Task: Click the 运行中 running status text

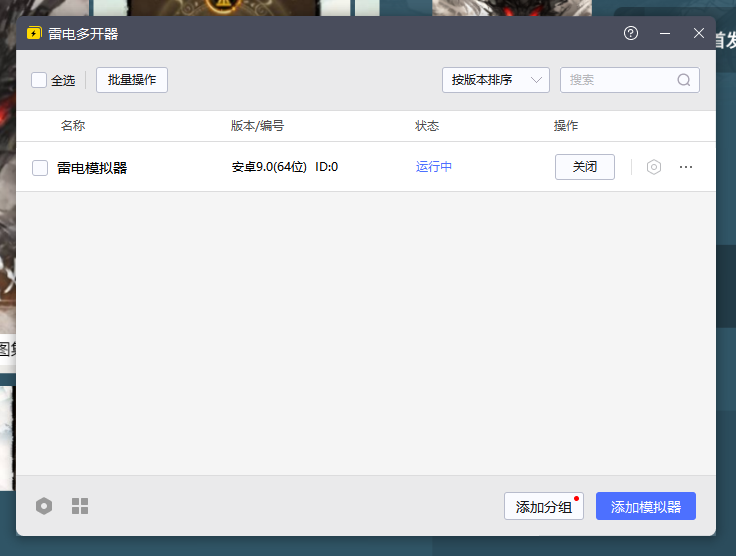Action: click(434, 167)
